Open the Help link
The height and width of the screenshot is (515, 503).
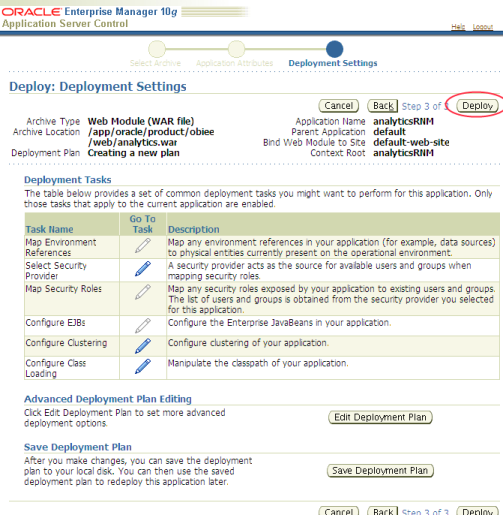pos(458,27)
